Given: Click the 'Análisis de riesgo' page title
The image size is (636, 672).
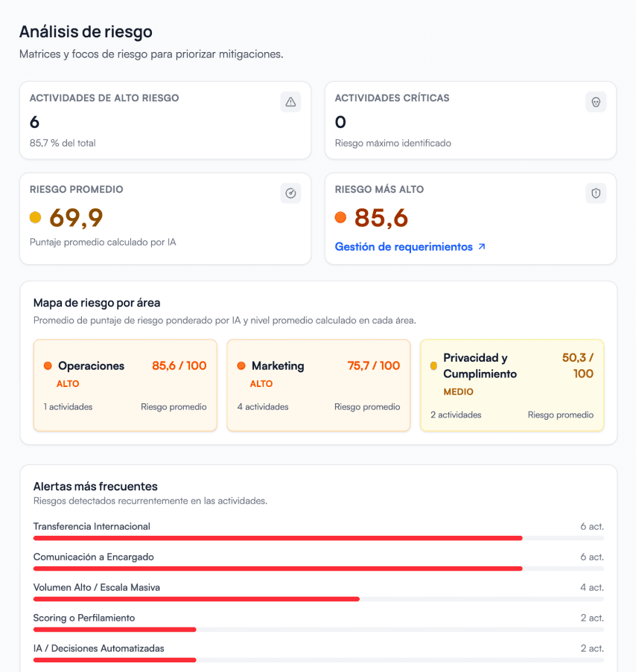Looking at the screenshot, I should (86, 32).
